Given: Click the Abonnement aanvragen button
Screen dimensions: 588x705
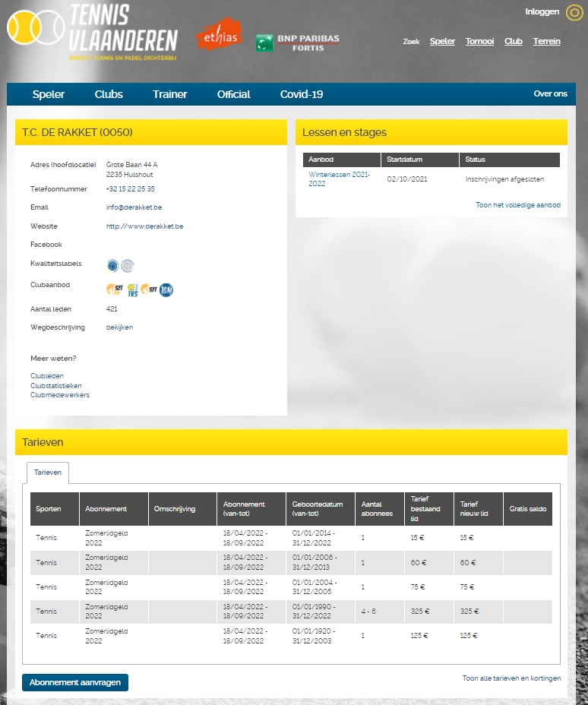Looking at the screenshot, I should pyautogui.click(x=75, y=682).
